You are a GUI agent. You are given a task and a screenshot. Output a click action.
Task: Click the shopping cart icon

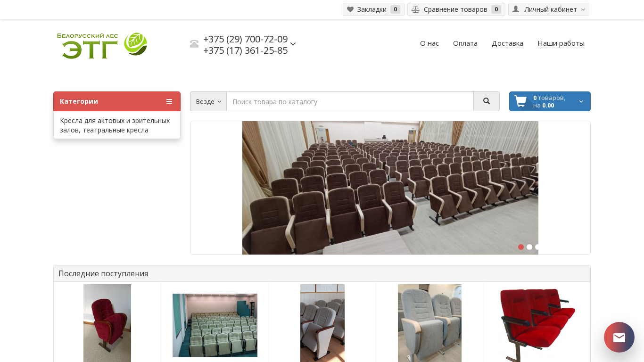[520, 101]
